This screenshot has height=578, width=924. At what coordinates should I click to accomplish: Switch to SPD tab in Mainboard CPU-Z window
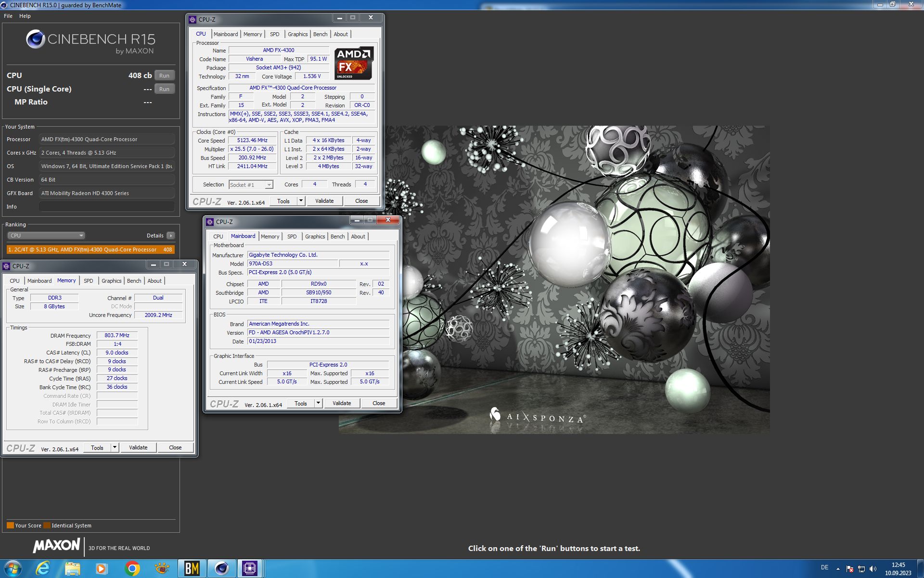(x=292, y=236)
